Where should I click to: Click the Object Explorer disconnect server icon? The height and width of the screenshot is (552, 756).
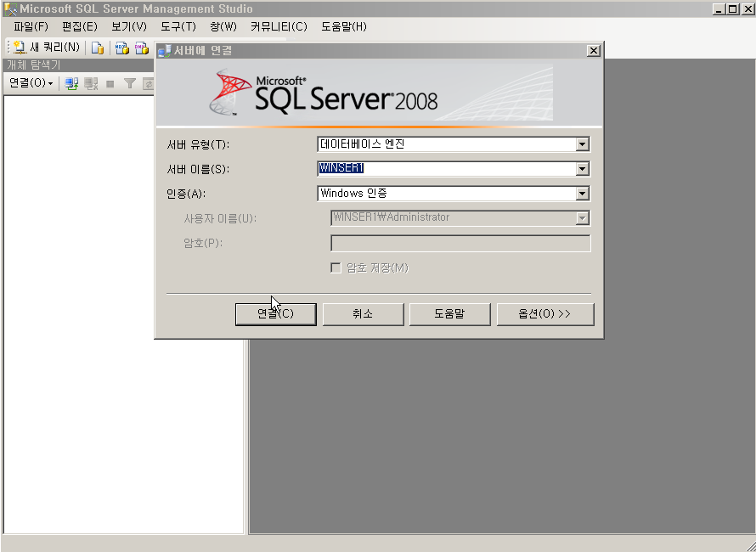91,84
